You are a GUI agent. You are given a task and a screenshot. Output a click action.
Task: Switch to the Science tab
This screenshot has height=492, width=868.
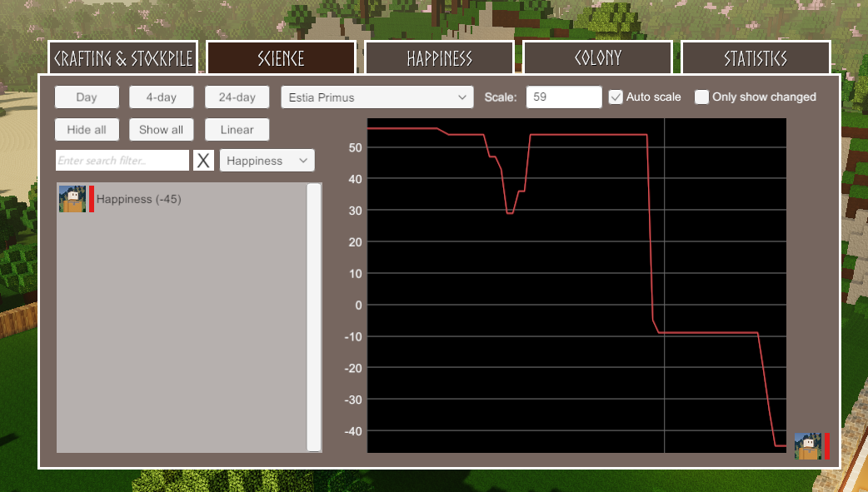tap(281, 57)
